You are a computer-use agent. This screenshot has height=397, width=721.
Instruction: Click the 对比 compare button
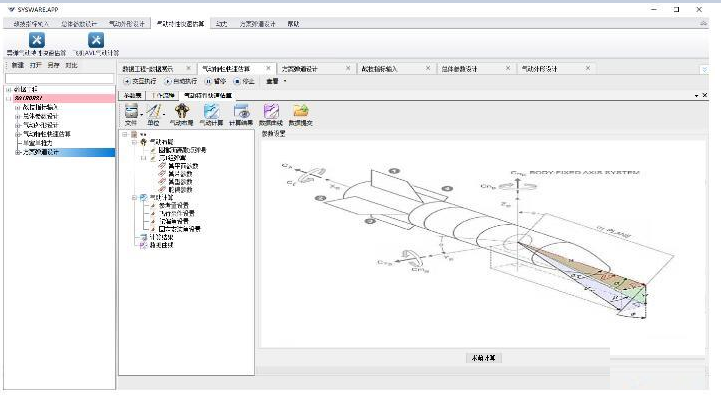(x=71, y=65)
